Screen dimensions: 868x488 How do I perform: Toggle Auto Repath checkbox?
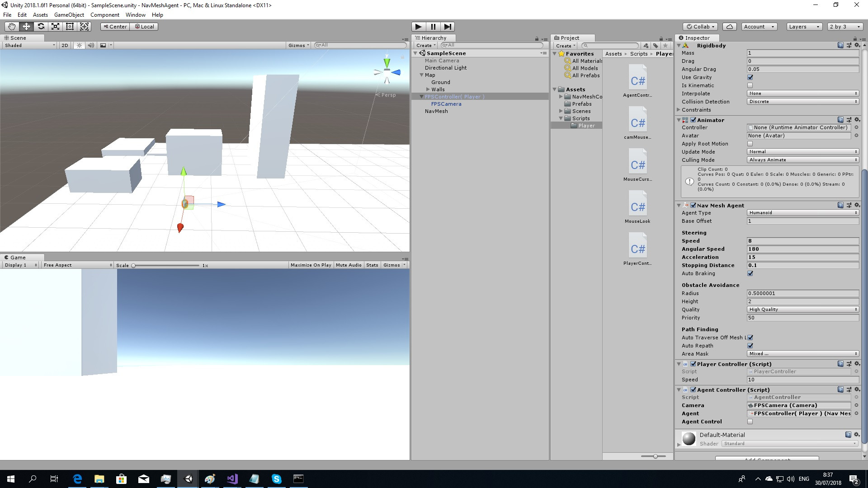pyautogui.click(x=750, y=346)
